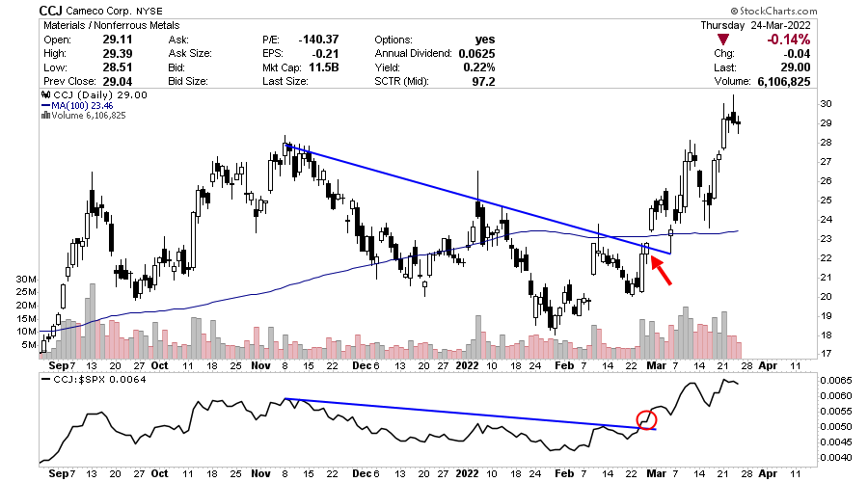Click the High price value 29.39
Image resolution: width=868 pixels, height=482 pixels.
(x=118, y=54)
